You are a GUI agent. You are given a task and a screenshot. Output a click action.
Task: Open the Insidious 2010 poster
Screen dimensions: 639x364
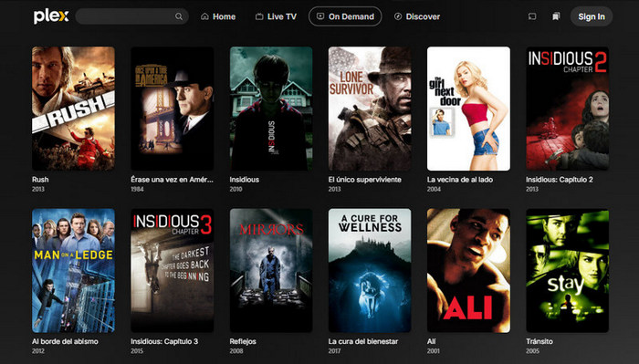[x=271, y=109]
